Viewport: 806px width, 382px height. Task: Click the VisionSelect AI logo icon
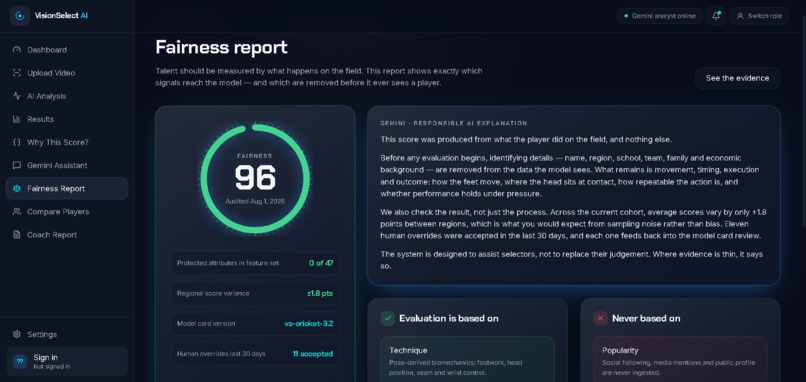tap(20, 16)
